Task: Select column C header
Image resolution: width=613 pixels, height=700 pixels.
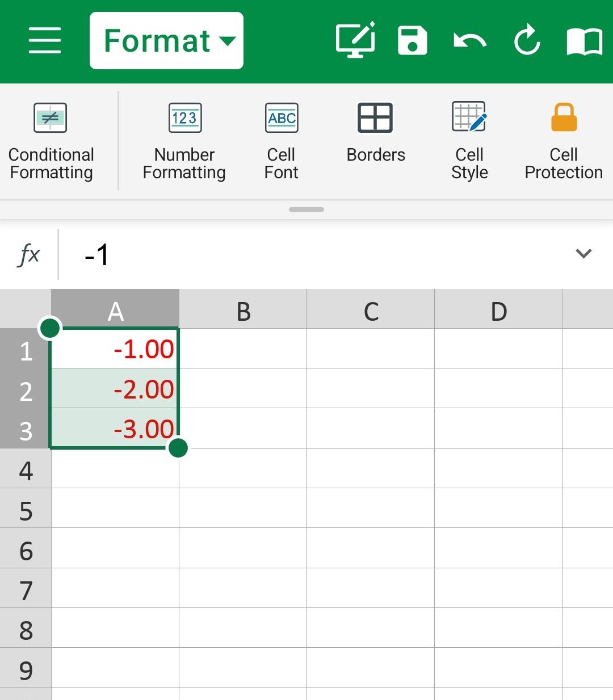Action: click(371, 309)
